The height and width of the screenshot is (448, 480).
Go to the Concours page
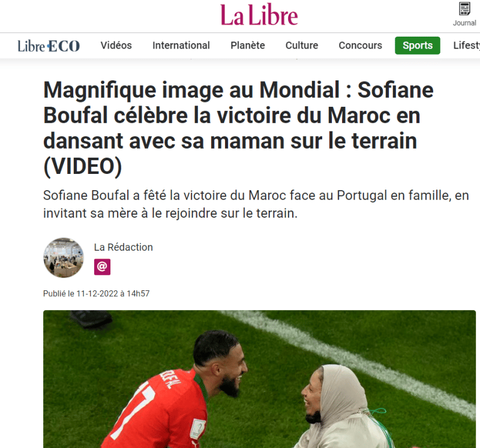click(x=361, y=46)
